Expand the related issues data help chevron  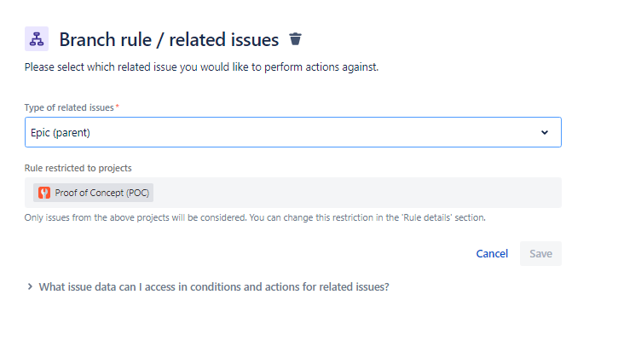point(30,286)
